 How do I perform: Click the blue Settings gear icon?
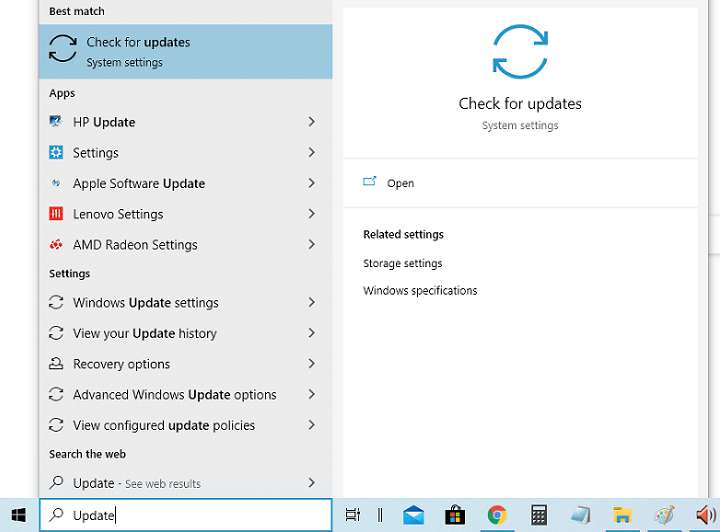tap(56, 152)
